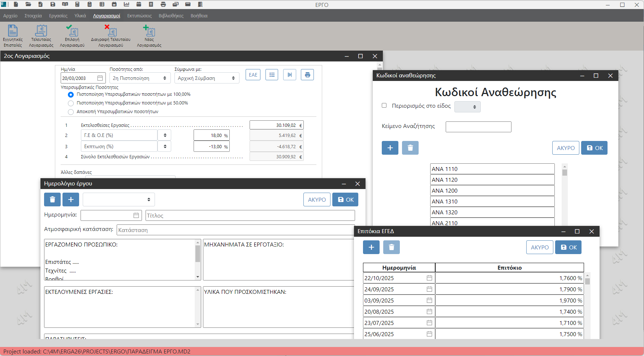Click plus icon in Επιτόκια ΕΓΕΔ window

pos(371,247)
